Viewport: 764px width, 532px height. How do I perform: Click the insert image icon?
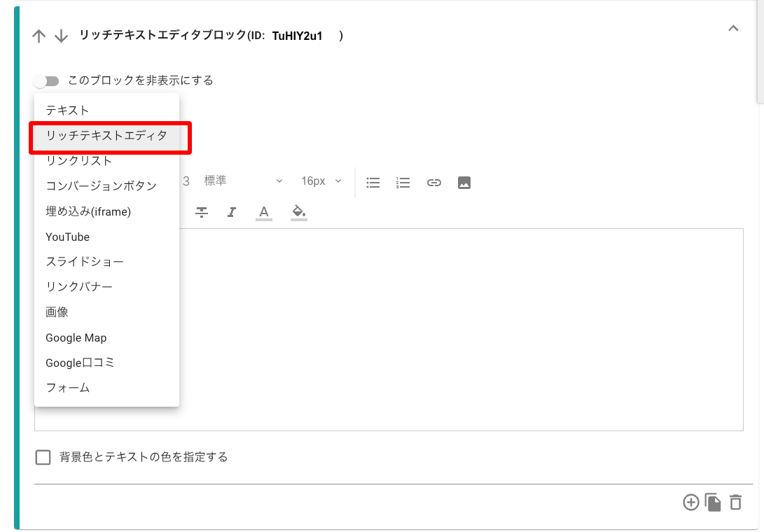pos(464,182)
